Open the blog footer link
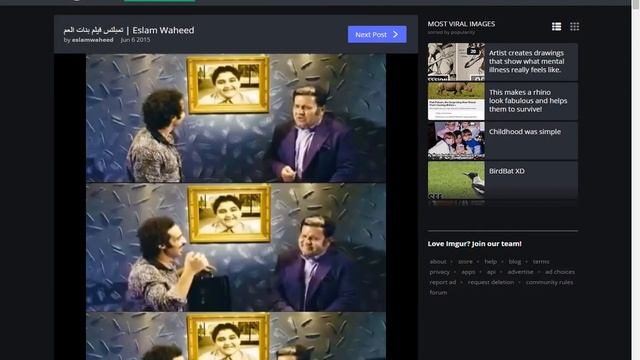 tap(515, 262)
